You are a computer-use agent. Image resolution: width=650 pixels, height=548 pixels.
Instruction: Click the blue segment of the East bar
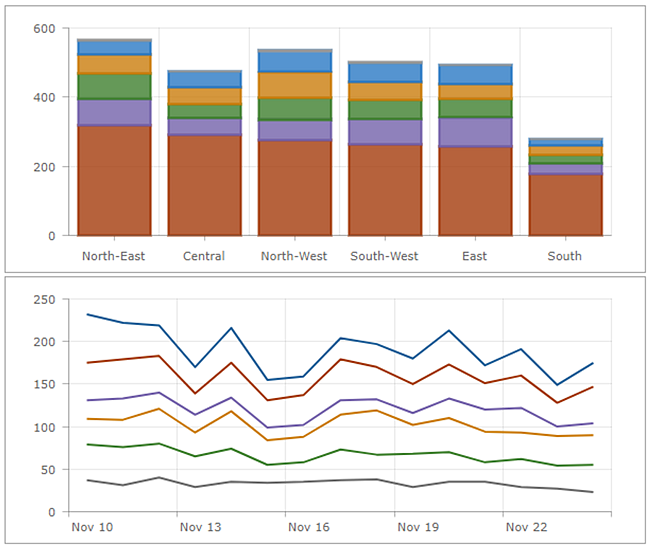474,75
